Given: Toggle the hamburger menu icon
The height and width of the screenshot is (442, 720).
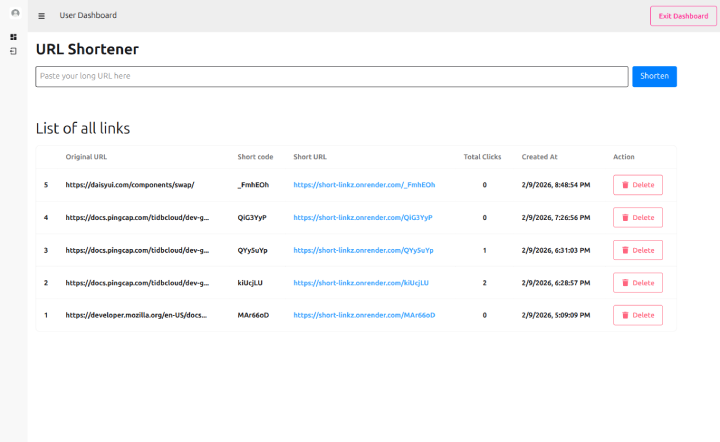Looking at the screenshot, I should (41, 16).
